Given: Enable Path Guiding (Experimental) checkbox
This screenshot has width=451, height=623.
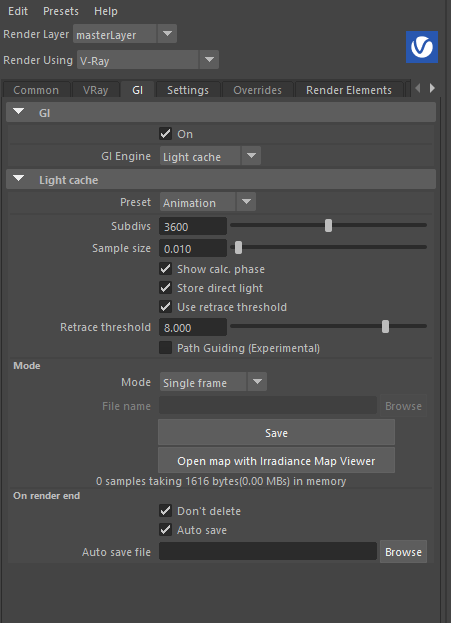Looking at the screenshot, I should (166, 348).
